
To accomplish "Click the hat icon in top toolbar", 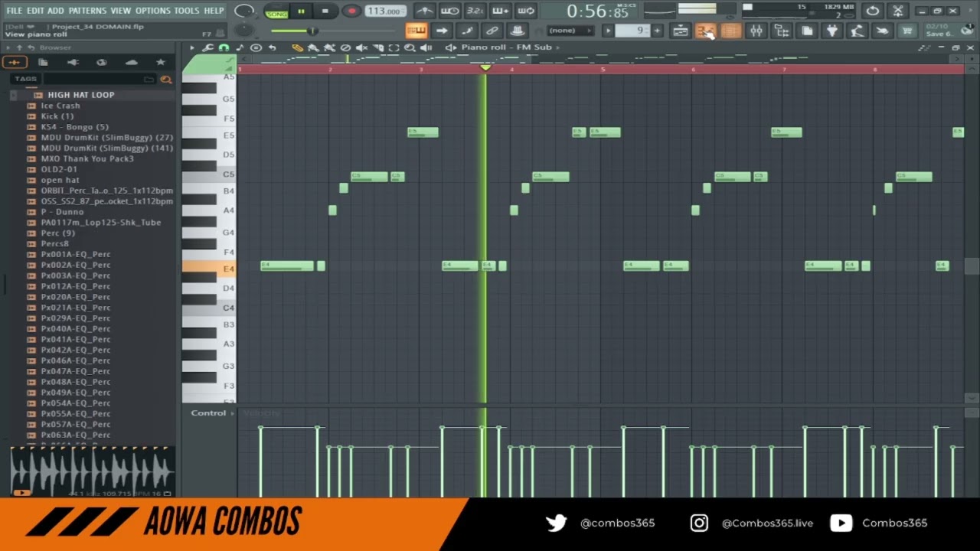I will 518,31.
